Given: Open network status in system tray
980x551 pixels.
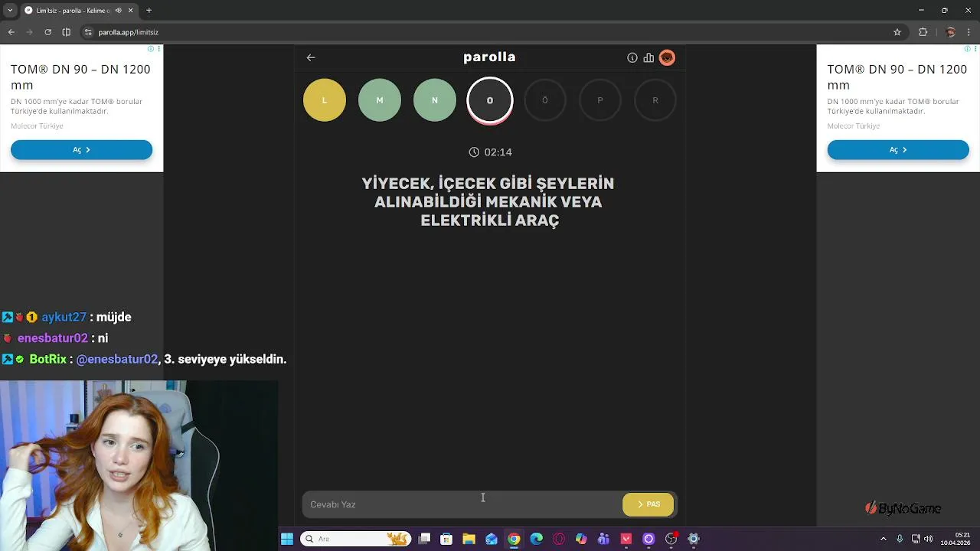Looking at the screenshot, I should pyautogui.click(x=916, y=540).
